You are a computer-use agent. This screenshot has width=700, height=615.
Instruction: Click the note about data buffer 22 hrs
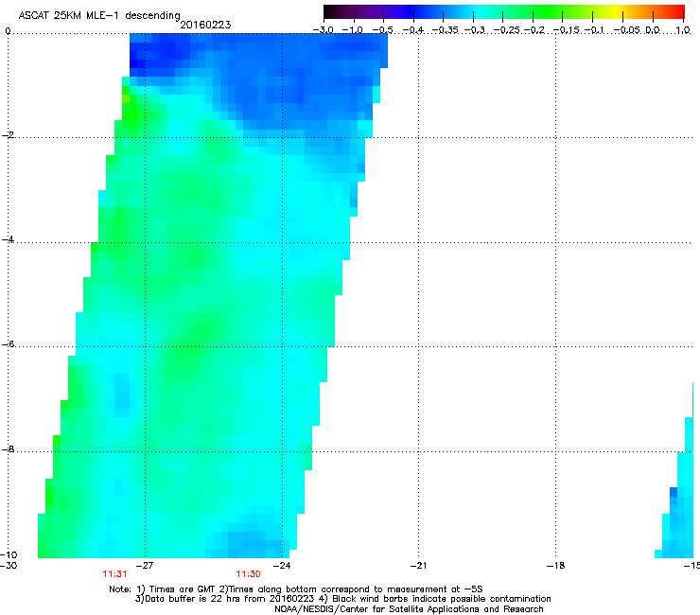pyautogui.click(x=224, y=599)
